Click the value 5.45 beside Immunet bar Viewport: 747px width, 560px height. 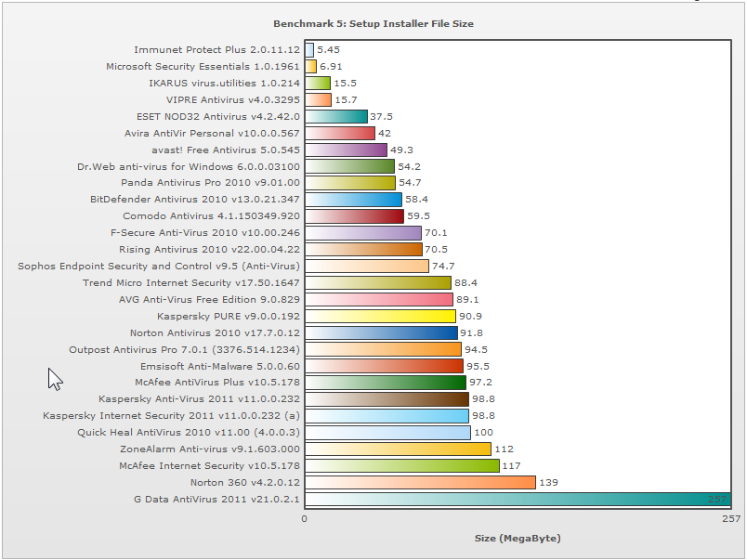pyautogui.click(x=328, y=49)
